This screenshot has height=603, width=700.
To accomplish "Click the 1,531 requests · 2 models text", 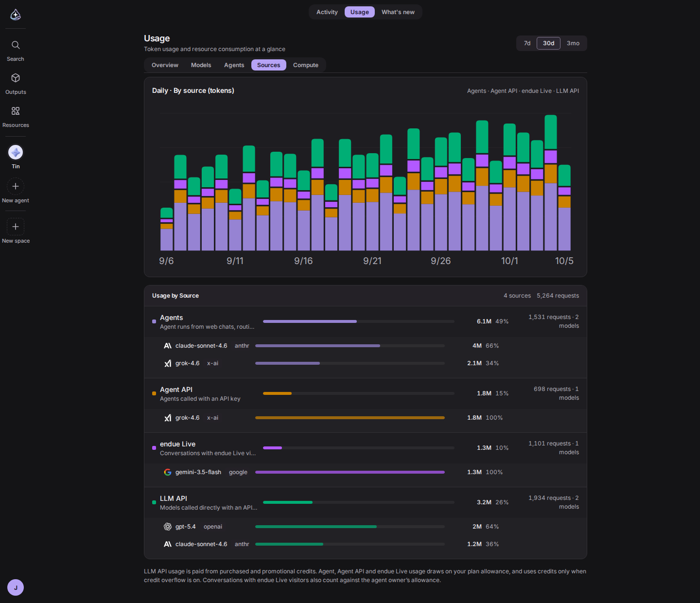I will (554, 321).
